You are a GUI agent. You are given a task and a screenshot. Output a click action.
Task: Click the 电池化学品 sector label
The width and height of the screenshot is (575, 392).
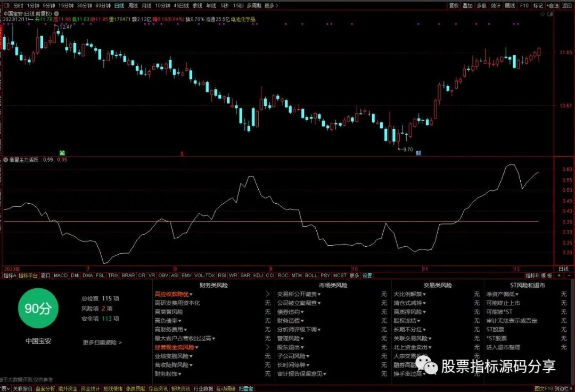click(243, 20)
